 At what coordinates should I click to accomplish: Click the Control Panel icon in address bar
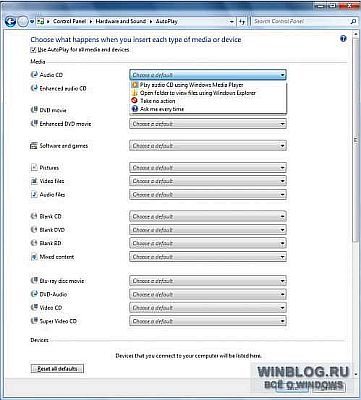pyautogui.click(x=41, y=21)
